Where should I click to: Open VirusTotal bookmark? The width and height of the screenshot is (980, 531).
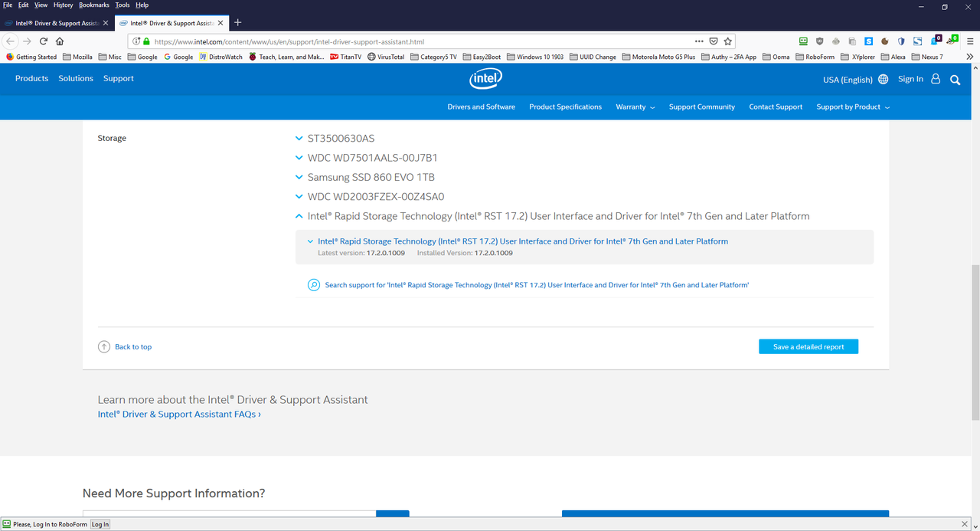pos(386,57)
